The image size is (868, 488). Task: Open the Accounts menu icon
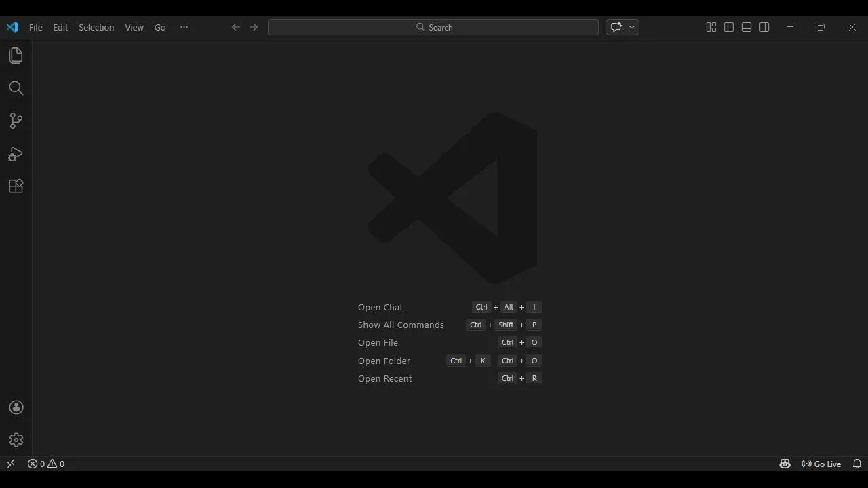(x=16, y=407)
